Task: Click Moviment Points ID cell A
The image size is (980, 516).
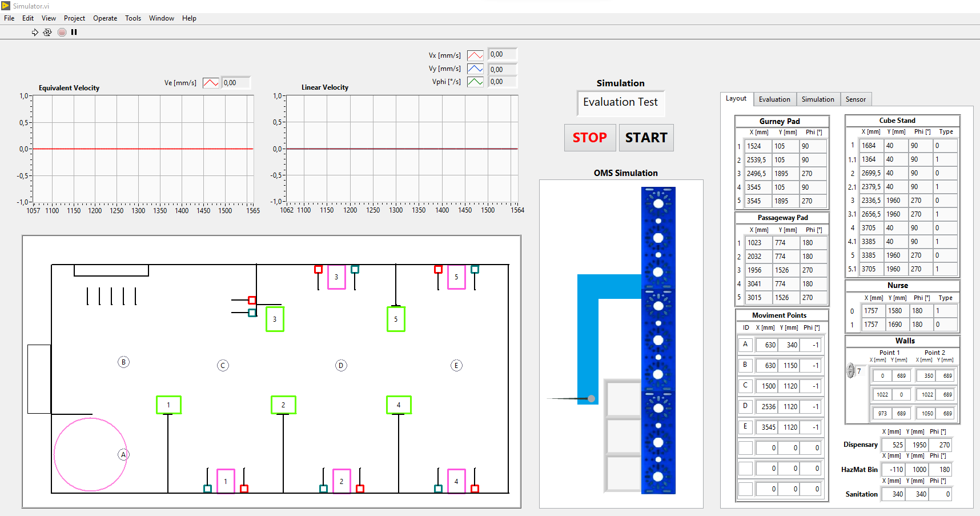Action: point(745,345)
